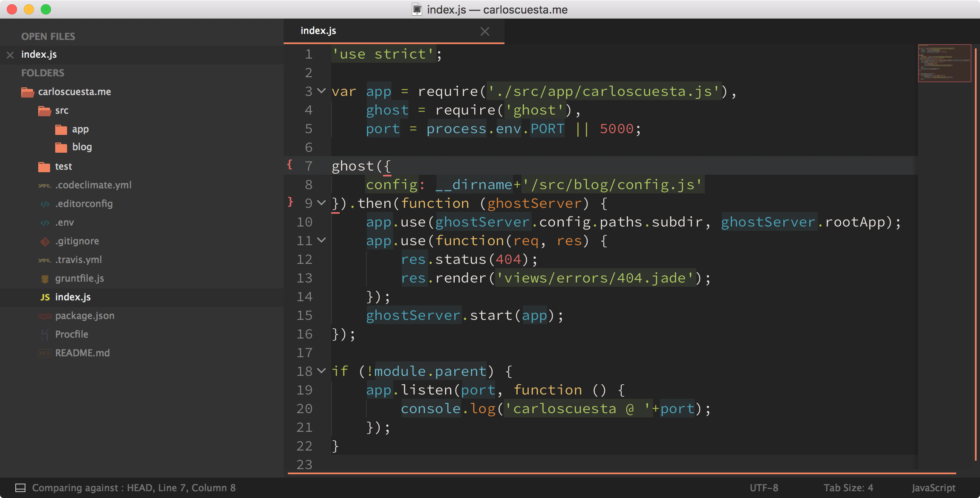Click the document icon in window title
The image size is (980, 498).
[417, 9]
